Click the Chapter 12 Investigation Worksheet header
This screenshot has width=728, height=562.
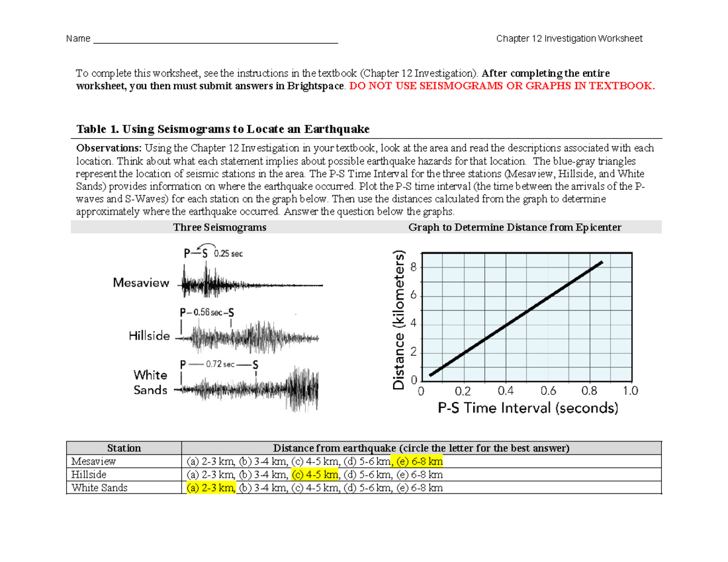569,38
